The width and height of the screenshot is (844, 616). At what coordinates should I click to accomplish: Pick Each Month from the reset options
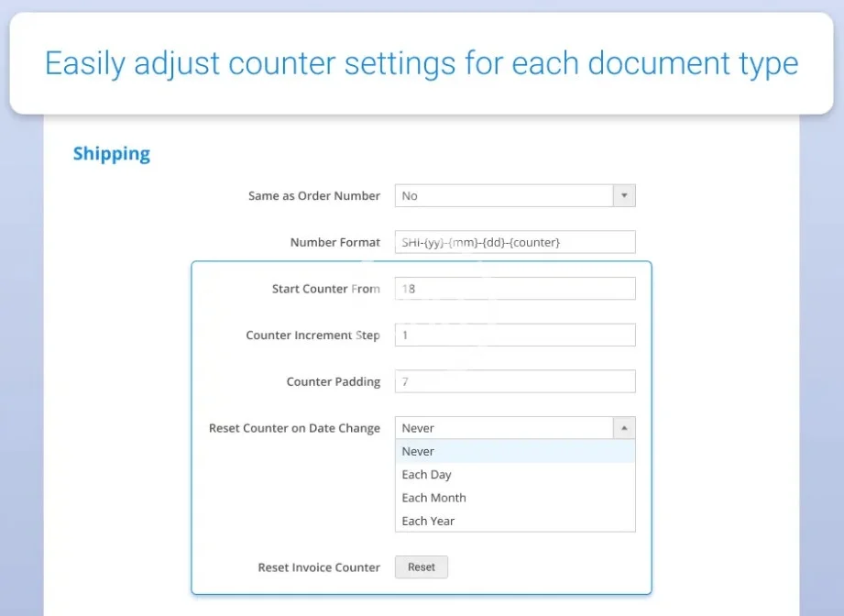pos(514,498)
